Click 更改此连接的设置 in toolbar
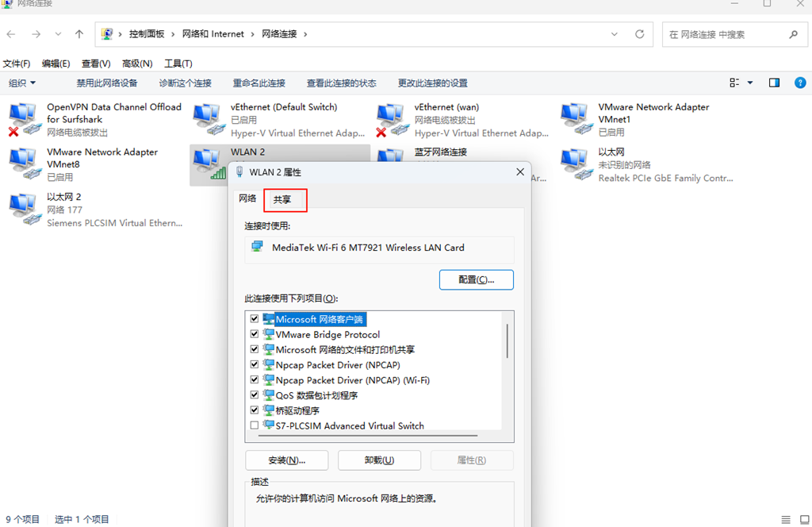 pos(433,83)
